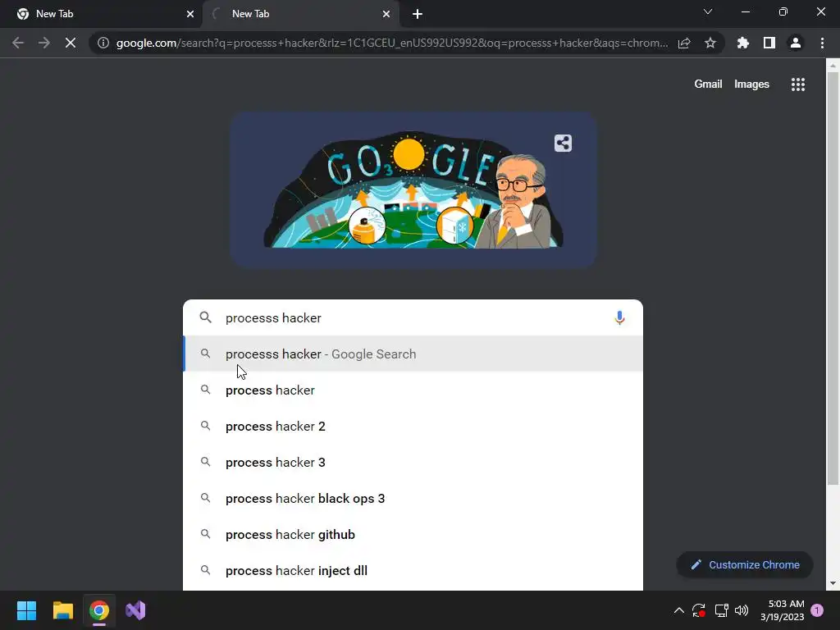Open the Chrome three-dot menu

[822, 43]
